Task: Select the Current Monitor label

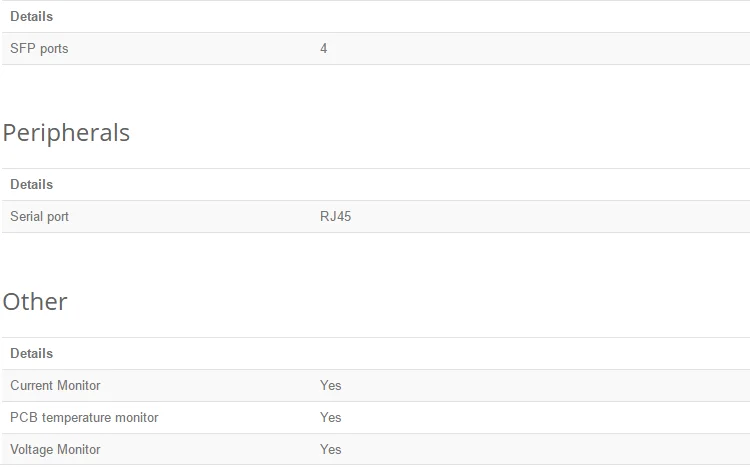Action: coord(55,386)
